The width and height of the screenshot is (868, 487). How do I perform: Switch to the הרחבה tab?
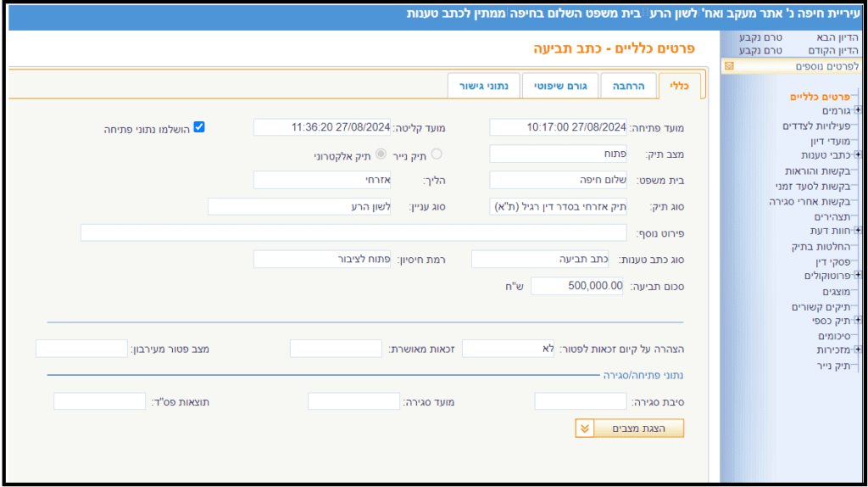pyautogui.click(x=628, y=86)
